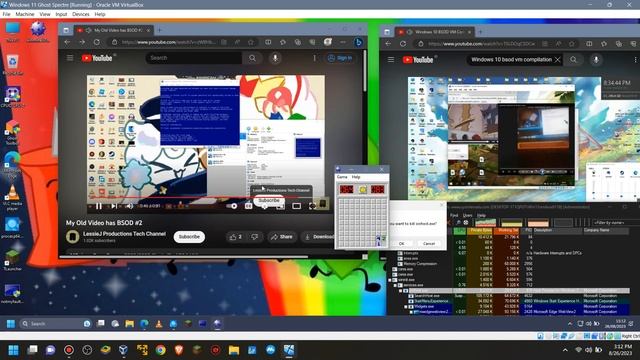The height and width of the screenshot is (360, 640).
Task: Switch to 'Windows 10 BSOD VM' tab
Action: tap(435, 32)
